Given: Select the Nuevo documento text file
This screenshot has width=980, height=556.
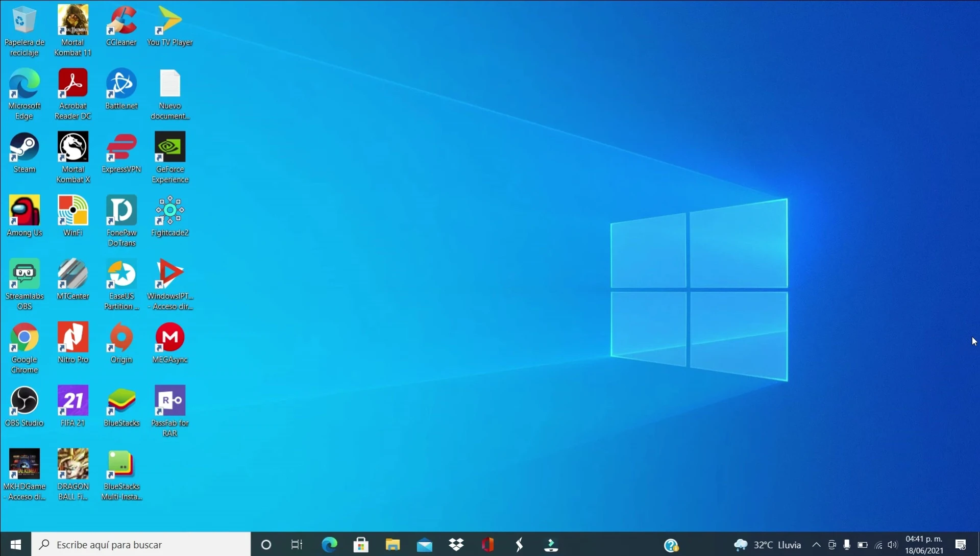Looking at the screenshot, I should tap(170, 94).
